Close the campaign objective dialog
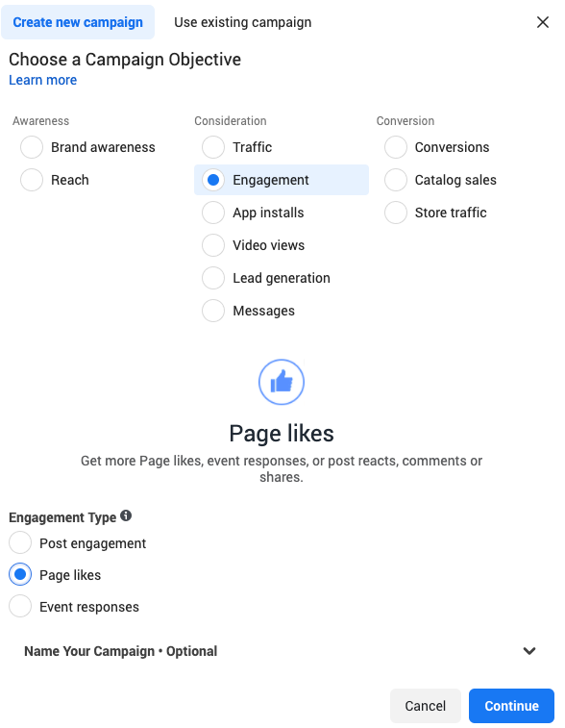The width and height of the screenshot is (565, 728). click(x=543, y=22)
